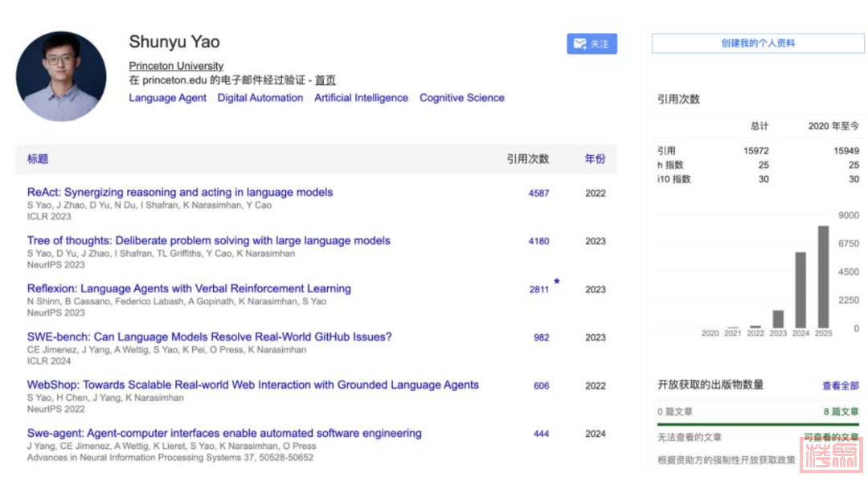Open the 创建我的个人资料 button

tap(757, 43)
